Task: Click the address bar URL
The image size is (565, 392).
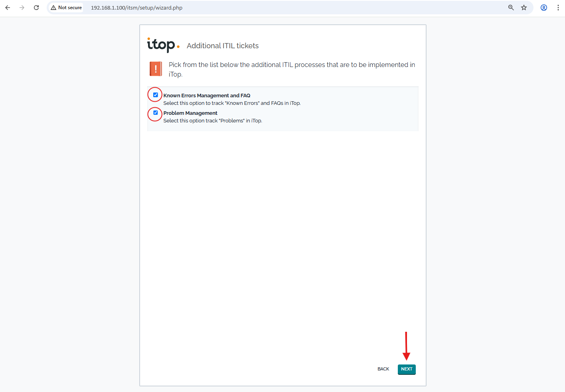Action: 136,8
